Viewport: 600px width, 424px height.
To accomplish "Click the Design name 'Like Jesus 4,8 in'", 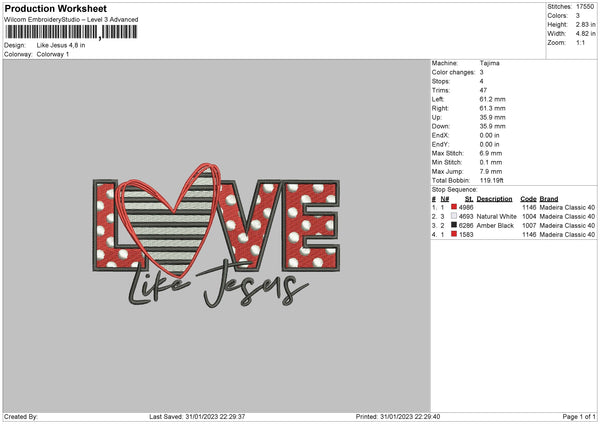I will pos(61,45).
